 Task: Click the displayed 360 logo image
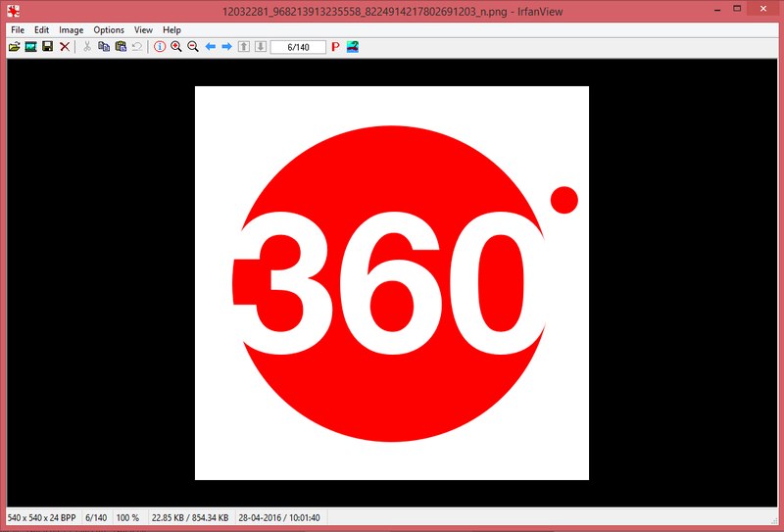point(391,283)
